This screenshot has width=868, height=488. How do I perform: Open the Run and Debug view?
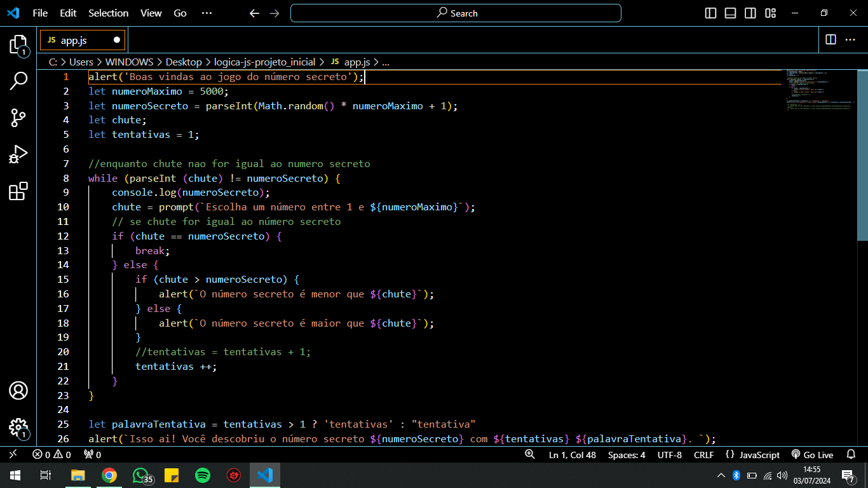point(18,154)
